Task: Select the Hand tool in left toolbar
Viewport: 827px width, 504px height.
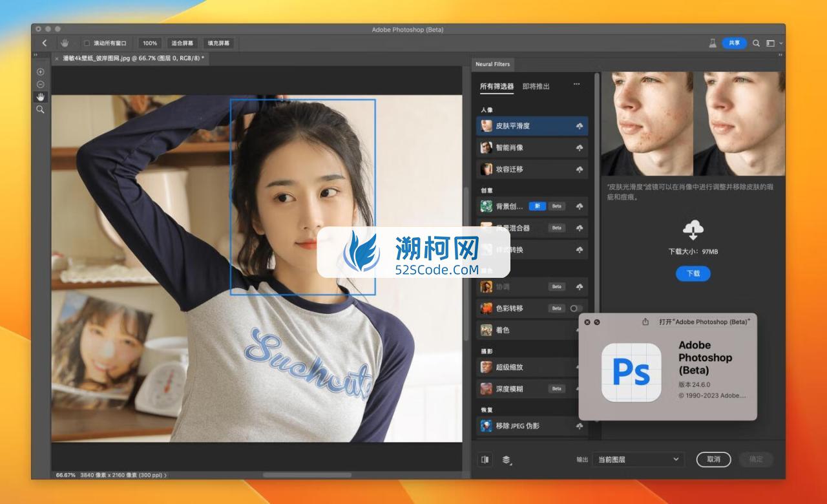Action: [x=40, y=97]
